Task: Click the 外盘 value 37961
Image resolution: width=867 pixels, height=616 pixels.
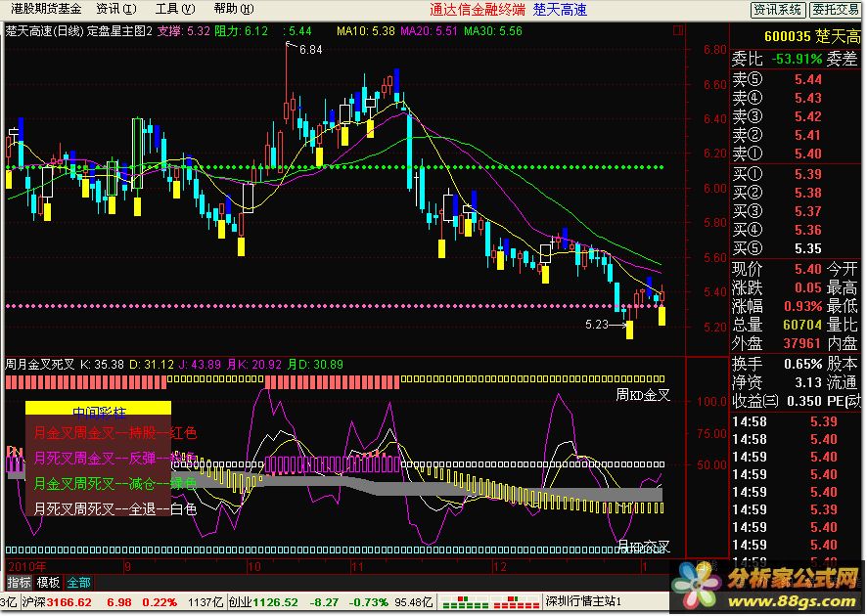Action: [x=802, y=343]
